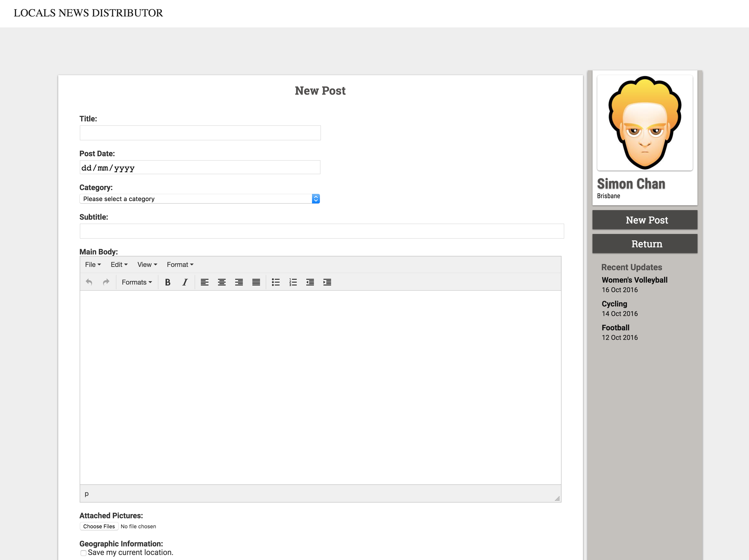Increase the indent
This screenshot has height=560, width=749.
(327, 282)
